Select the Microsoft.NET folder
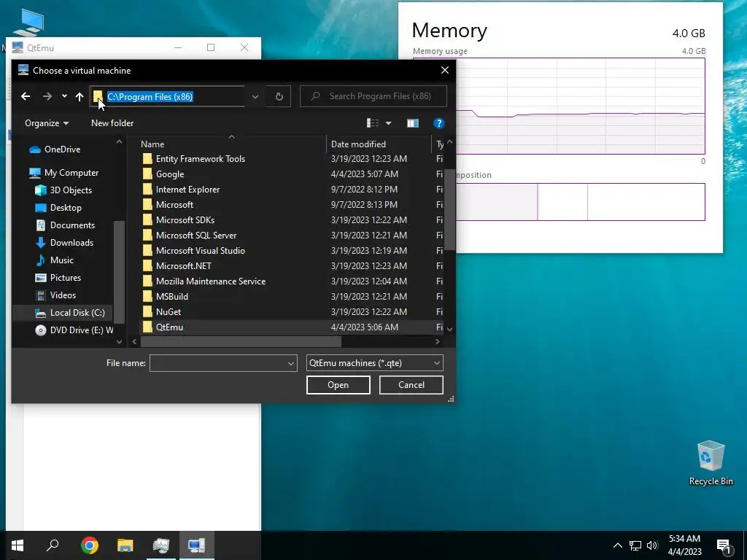The image size is (747, 560). click(x=183, y=265)
